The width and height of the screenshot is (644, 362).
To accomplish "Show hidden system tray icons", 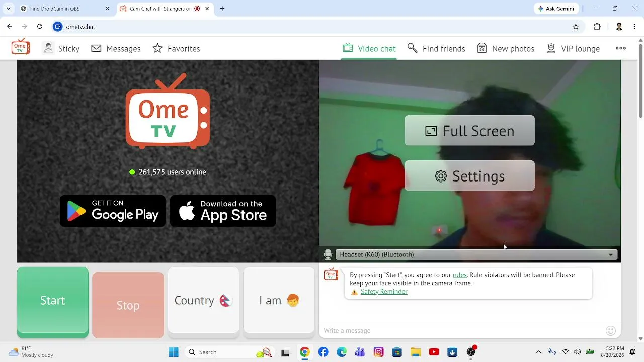I will [538, 352].
